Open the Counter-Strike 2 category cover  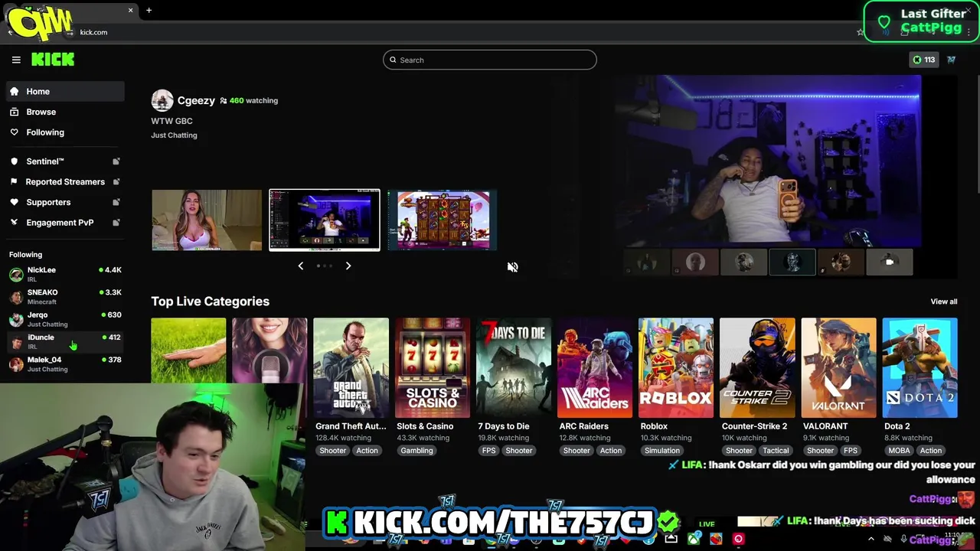pos(757,367)
